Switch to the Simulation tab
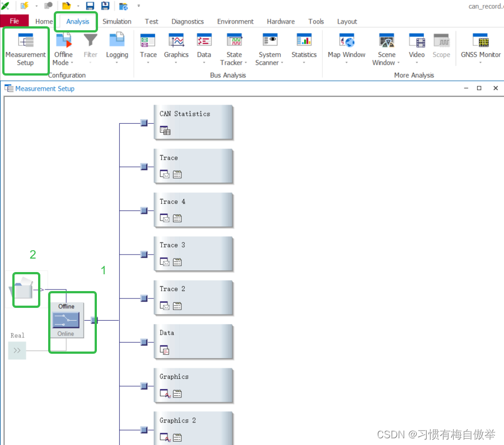Screen dimensions: 504x445 click(117, 21)
